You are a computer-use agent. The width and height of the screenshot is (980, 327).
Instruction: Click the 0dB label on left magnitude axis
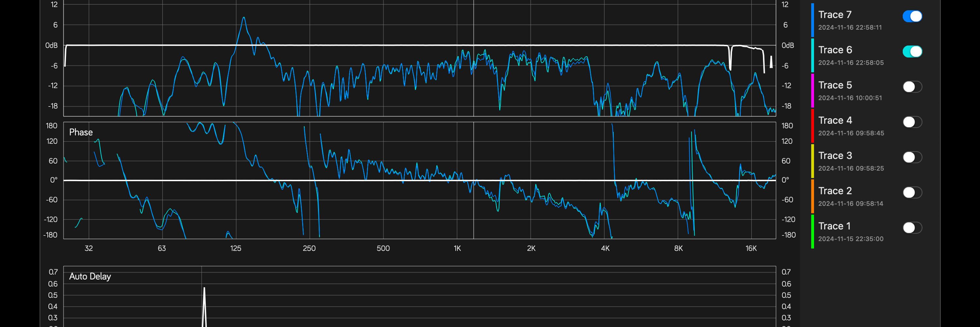pyautogui.click(x=51, y=45)
